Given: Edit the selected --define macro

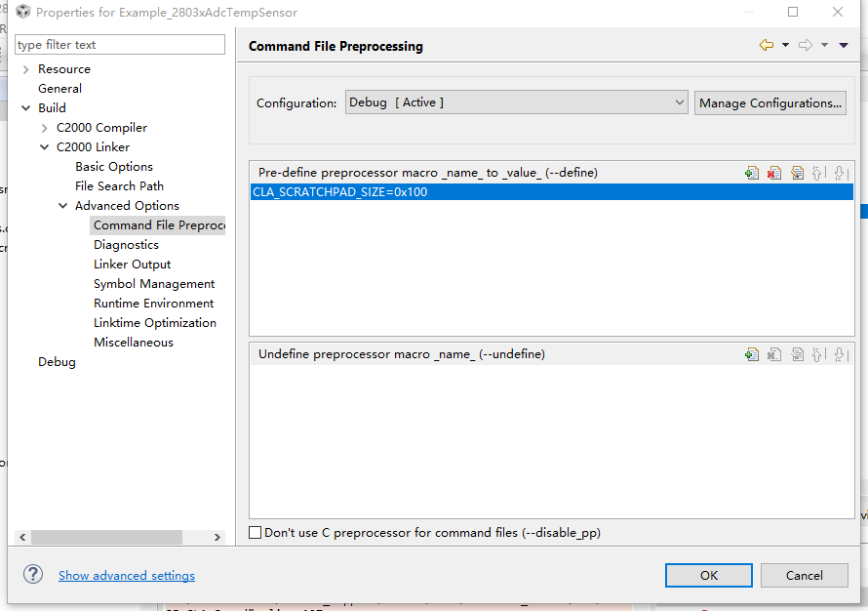Looking at the screenshot, I should (x=797, y=173).
